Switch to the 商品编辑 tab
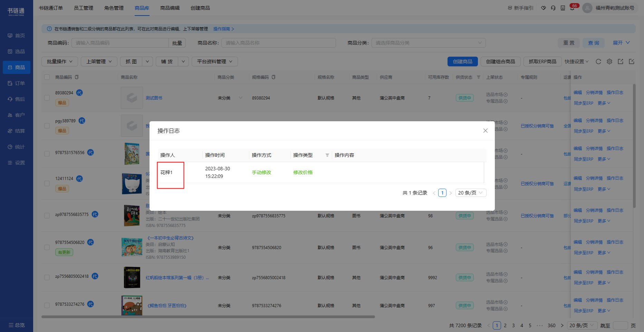The width and height of the screenshot is (644, 332). pyautogui.click(x=170, y=8)
